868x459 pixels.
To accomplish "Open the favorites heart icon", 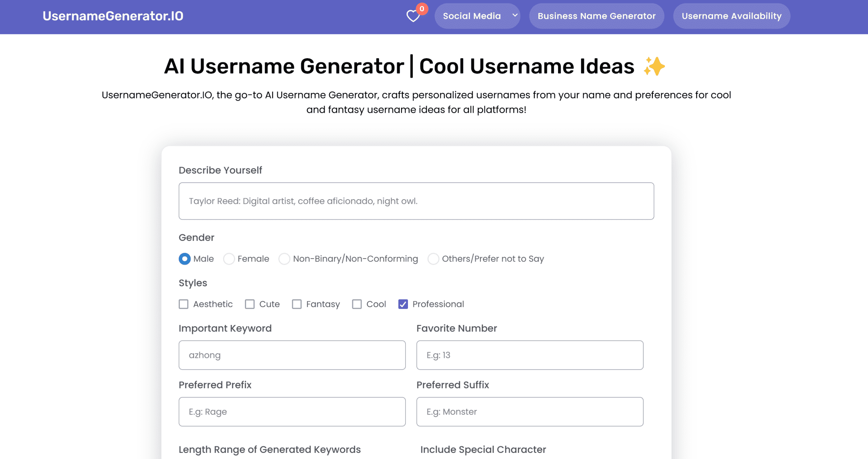I will (413, 16).
